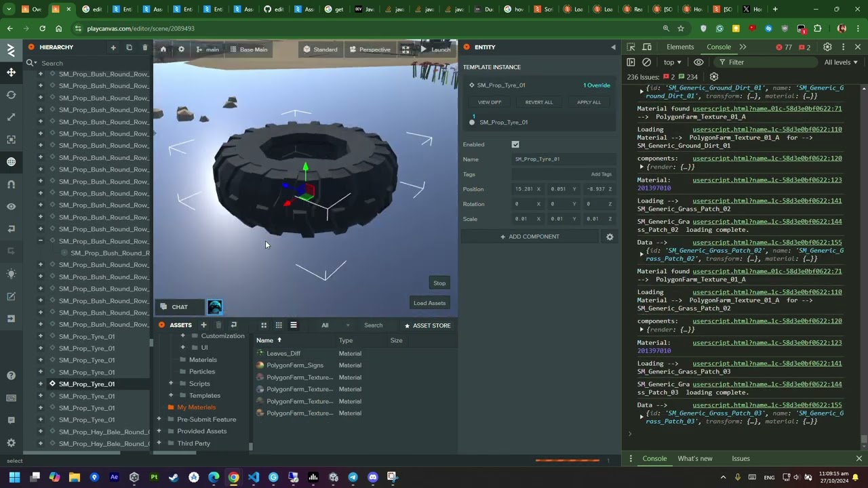Add a new entity in Hierarchy
868x488 pixels.
pos(113,47)
